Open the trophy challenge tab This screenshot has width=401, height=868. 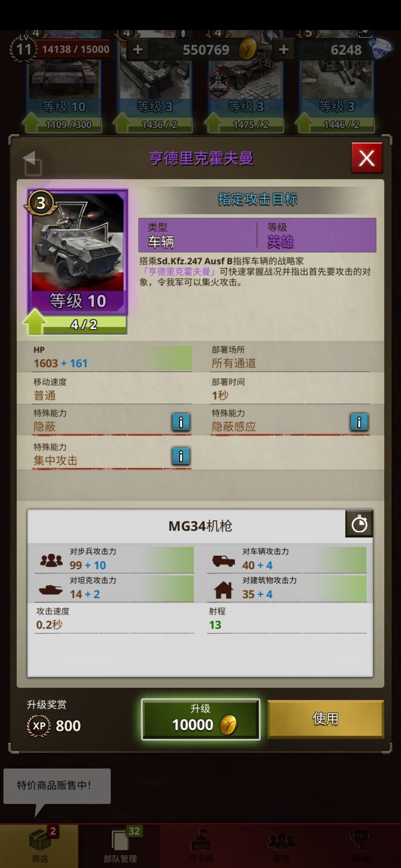(x=360, y=846)
